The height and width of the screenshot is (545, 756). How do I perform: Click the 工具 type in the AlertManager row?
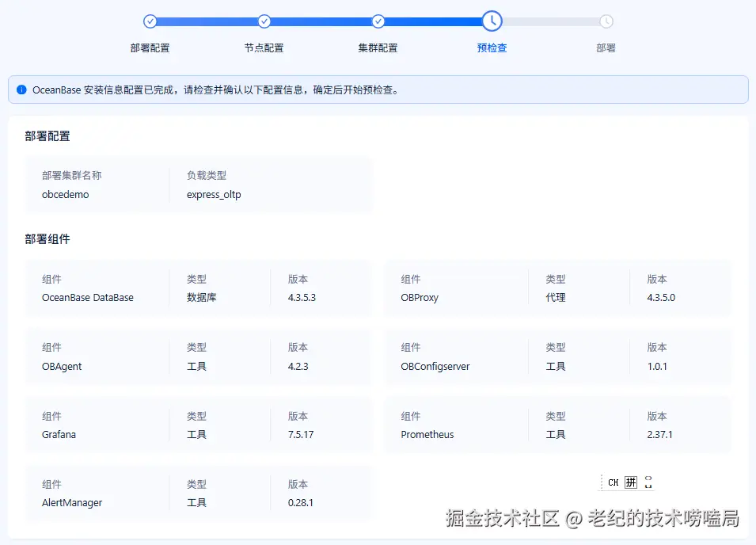[196, 502]
